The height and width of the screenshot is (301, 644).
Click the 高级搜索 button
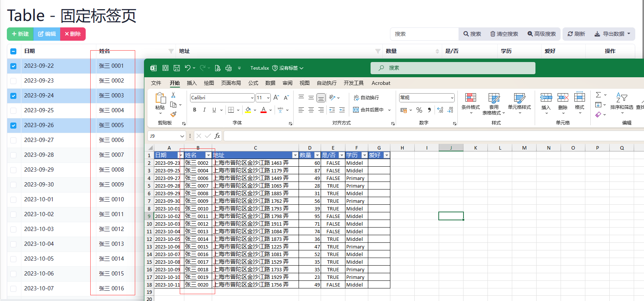[542, 34]
